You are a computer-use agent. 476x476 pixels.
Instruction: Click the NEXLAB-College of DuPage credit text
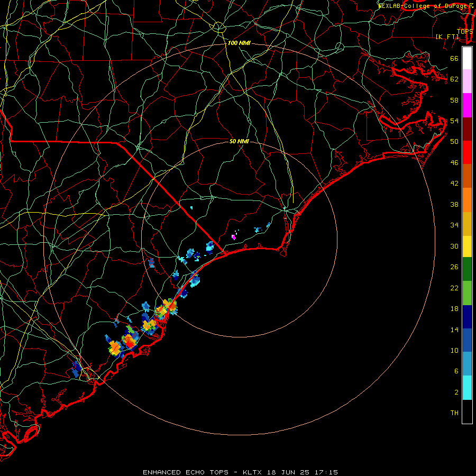tap(424, 5)
